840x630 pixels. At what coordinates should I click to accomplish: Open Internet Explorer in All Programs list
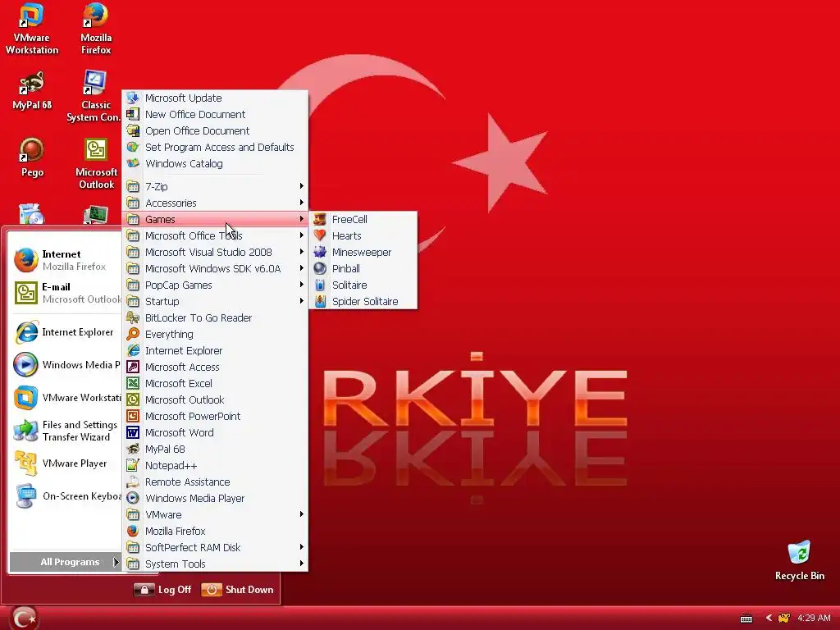(x=215, y=351)
